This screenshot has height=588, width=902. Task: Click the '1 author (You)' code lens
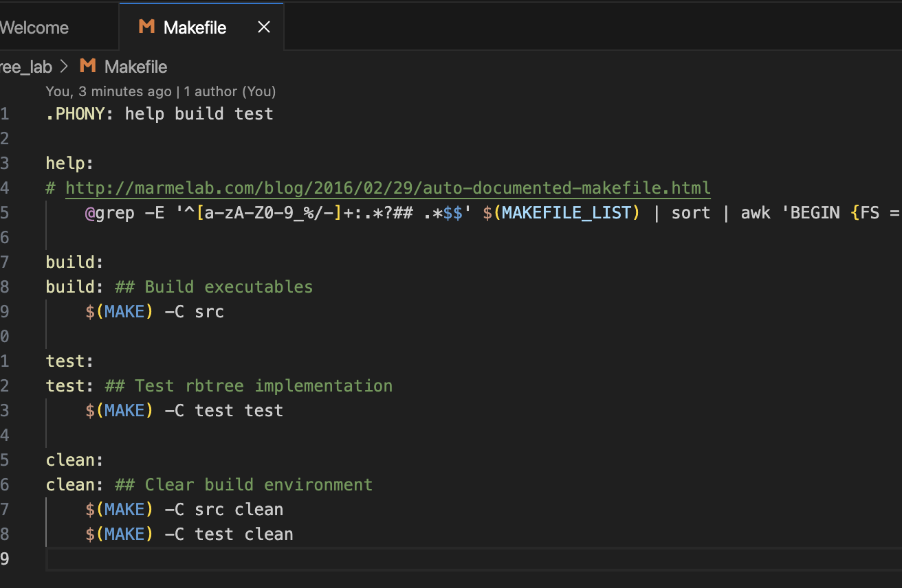pos(230,91)
